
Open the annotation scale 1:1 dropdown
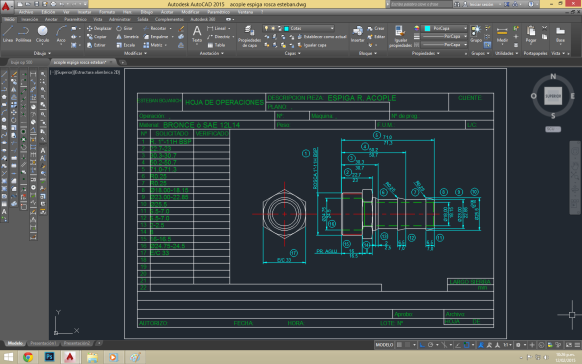[x=507, y=345]
